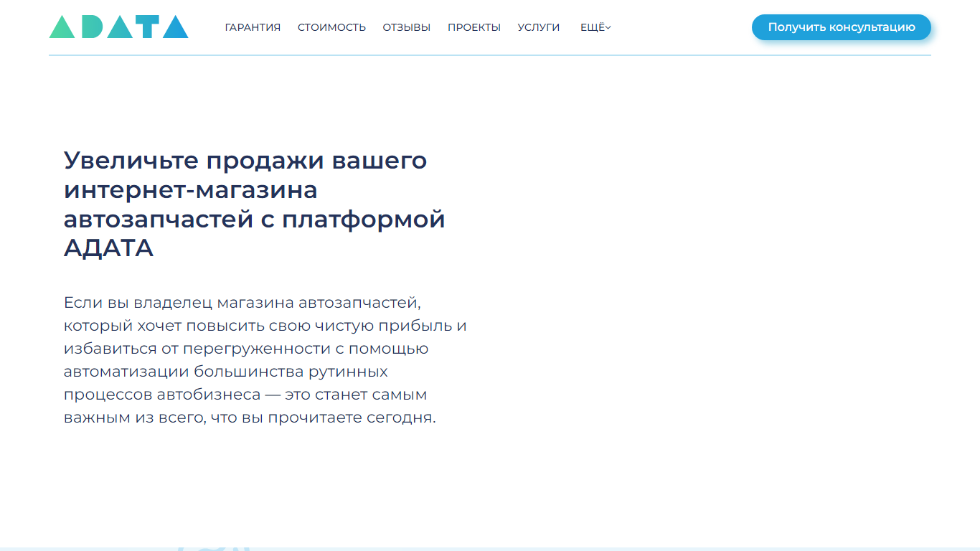Select ПРОЕКТЫ in the top navigation
Image resolution: width=980 pixels, height=551 pixels.
tap(474, 27)
